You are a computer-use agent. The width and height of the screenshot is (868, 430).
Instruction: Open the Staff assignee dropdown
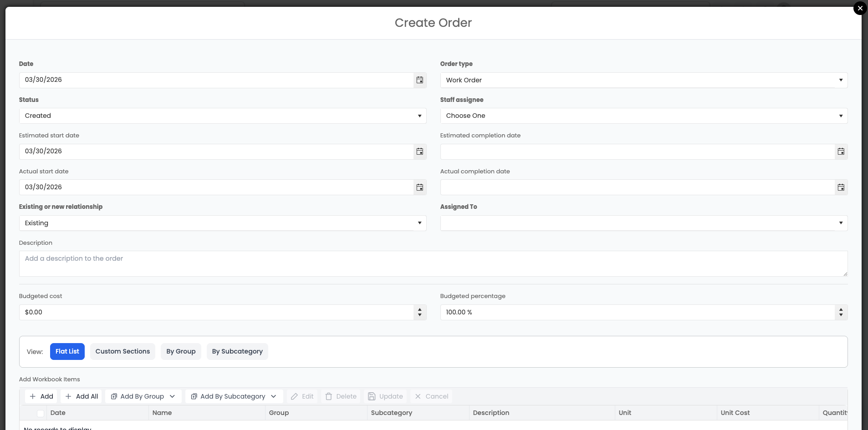coord(643,116)
